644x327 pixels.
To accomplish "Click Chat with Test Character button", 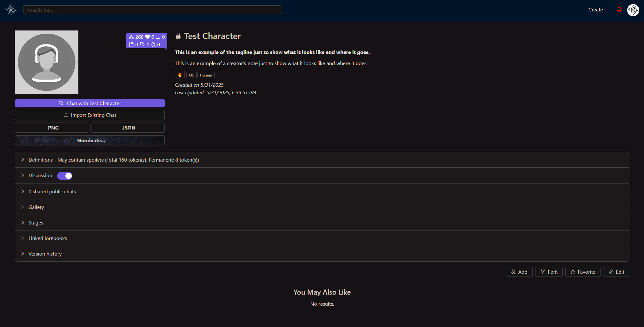I will [90, 103].
